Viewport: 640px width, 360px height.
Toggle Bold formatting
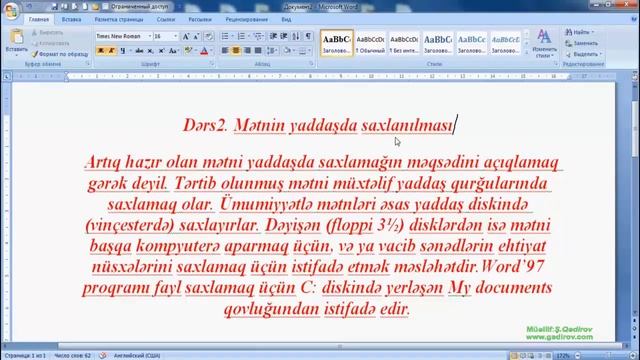(x=100, y=51)
